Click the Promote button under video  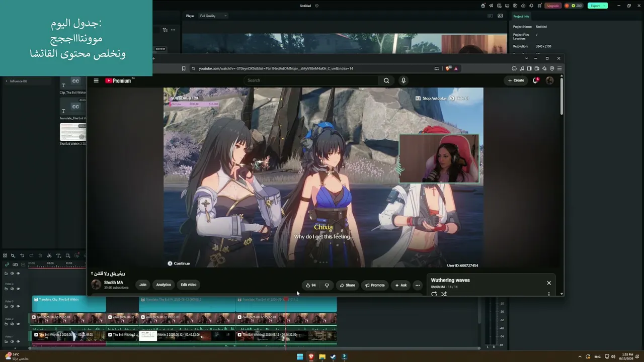(x=375, y=285)
